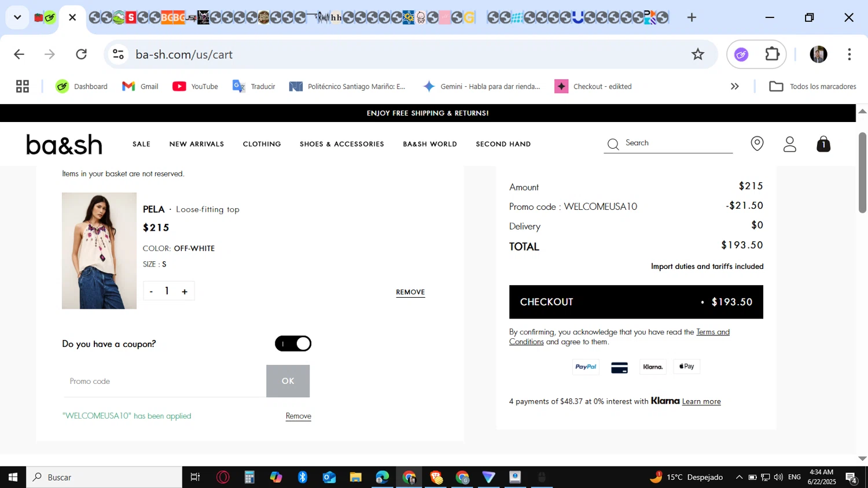Reload the ba&sh cart page
868x488 pixels.
[82, 54]
